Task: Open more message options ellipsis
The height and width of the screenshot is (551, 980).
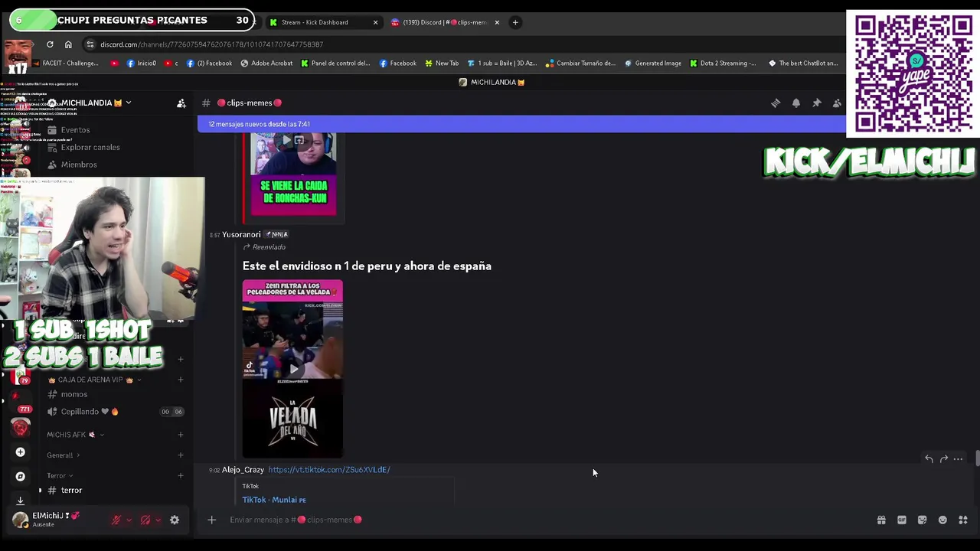Action: tap(958, 459)
